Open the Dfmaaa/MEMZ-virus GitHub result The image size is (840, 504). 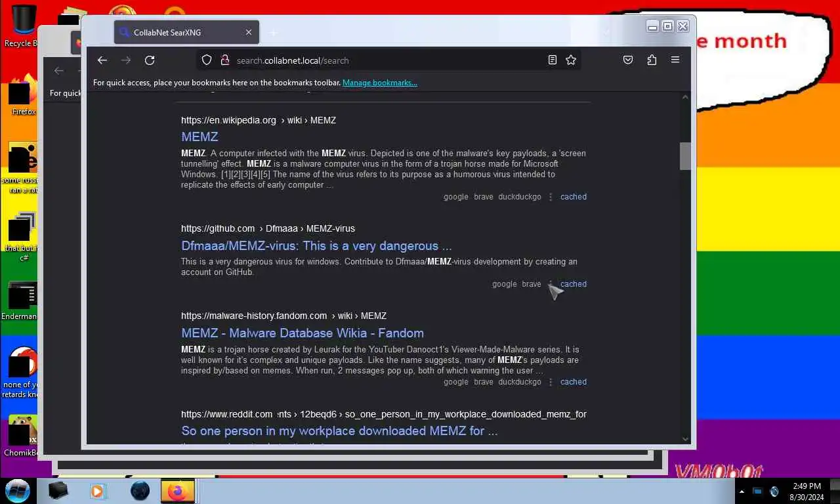click(316, 246)
